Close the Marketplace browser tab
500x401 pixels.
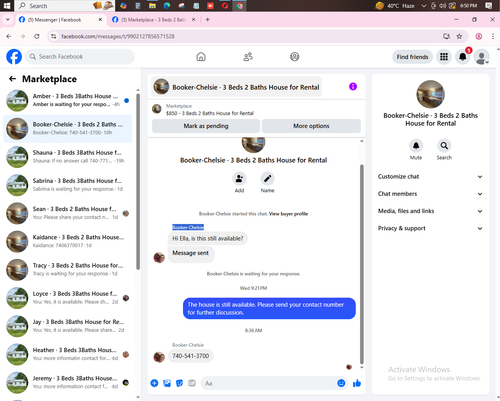coord(193,20)
